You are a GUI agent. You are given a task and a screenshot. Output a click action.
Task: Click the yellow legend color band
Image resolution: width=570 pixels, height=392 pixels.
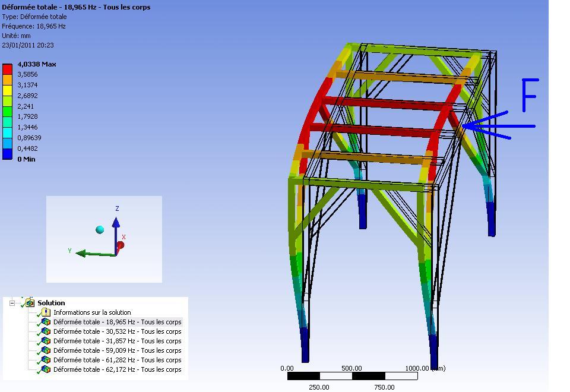pos(7,90)
